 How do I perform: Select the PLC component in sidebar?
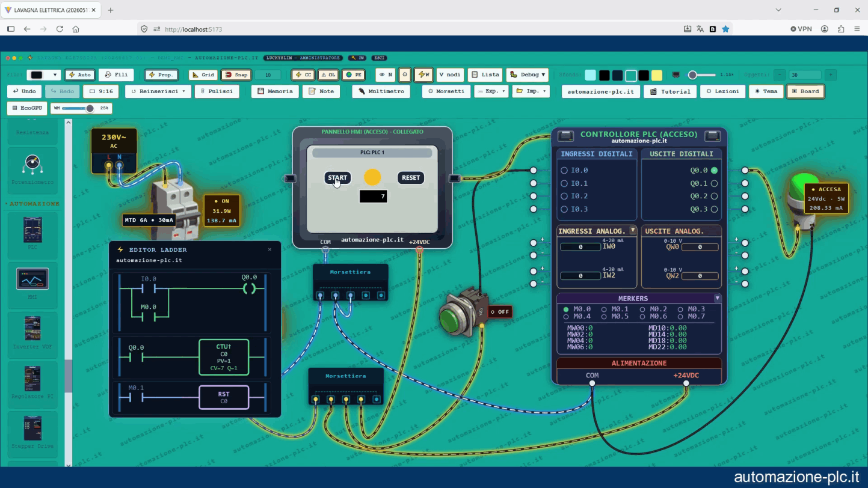click(32, 235)
